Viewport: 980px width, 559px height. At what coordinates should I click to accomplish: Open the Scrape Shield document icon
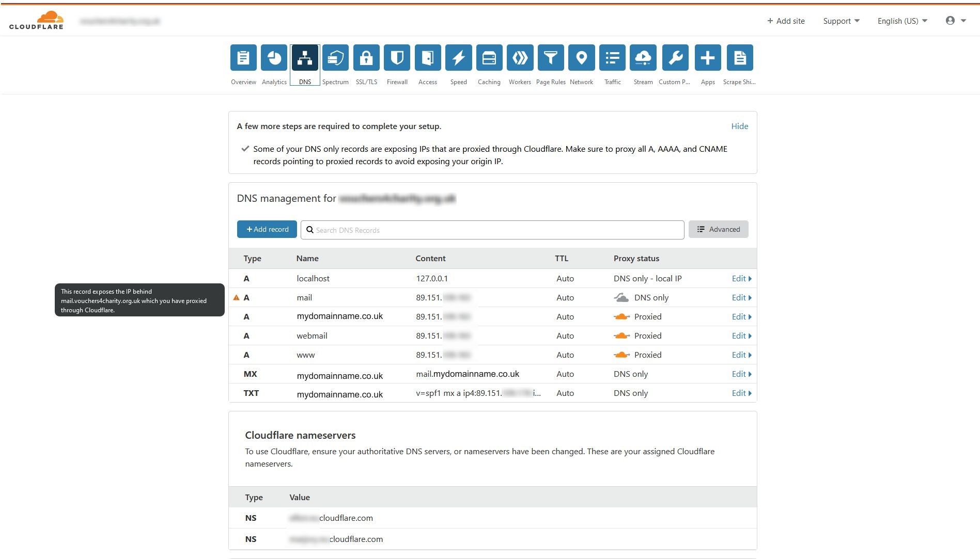point(740,57)
